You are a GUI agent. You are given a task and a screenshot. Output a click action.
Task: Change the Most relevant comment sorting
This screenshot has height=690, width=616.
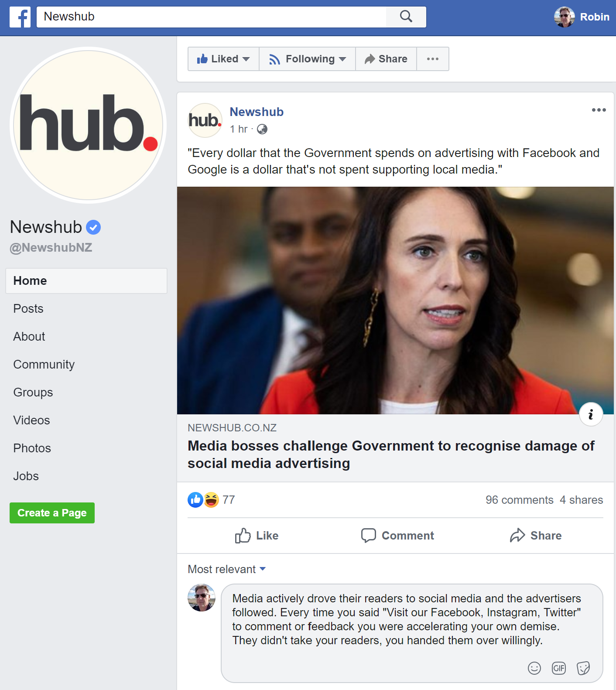(227, 569)
